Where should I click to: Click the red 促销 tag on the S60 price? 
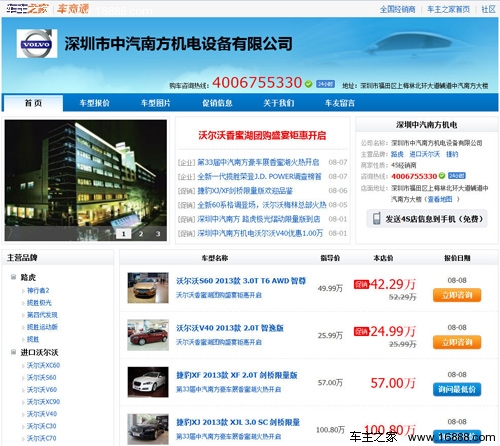[361, 284]
